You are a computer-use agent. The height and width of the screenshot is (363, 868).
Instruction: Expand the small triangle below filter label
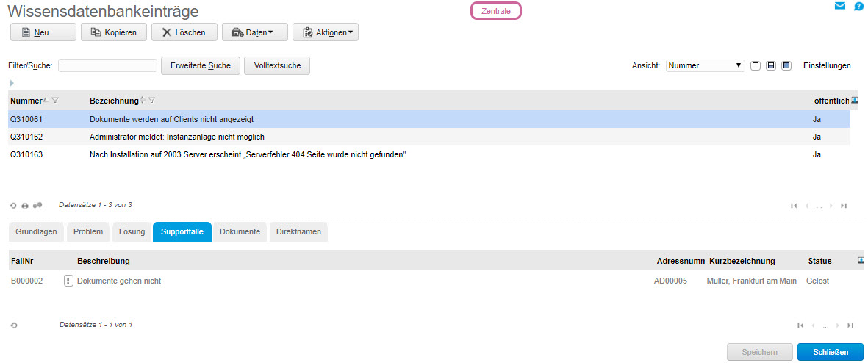(12, 83)
